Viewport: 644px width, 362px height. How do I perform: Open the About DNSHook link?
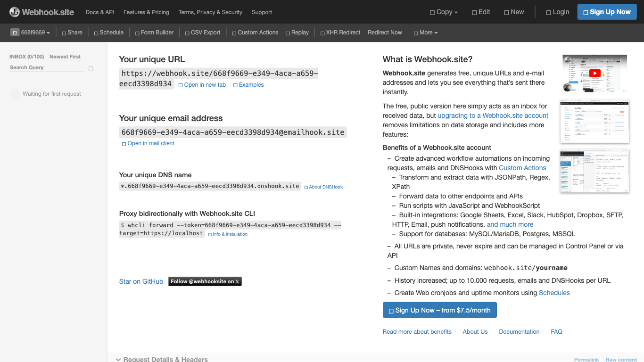click(323, 187)
